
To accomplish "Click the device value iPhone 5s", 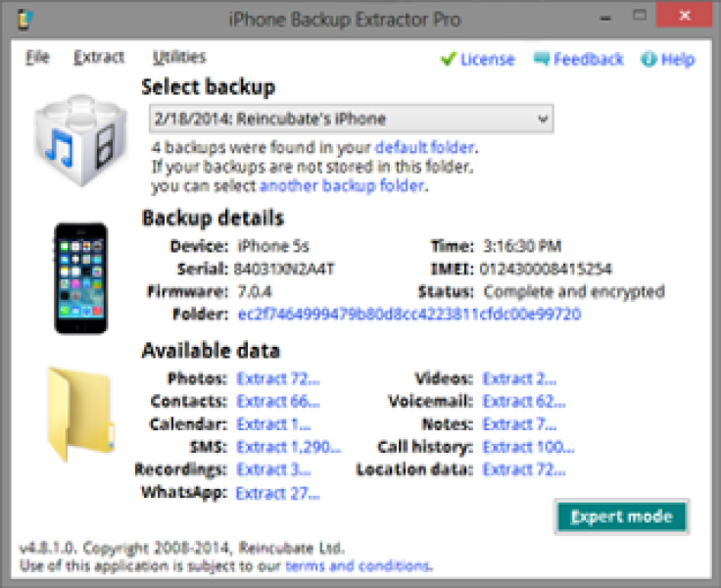I will (273, 246).
